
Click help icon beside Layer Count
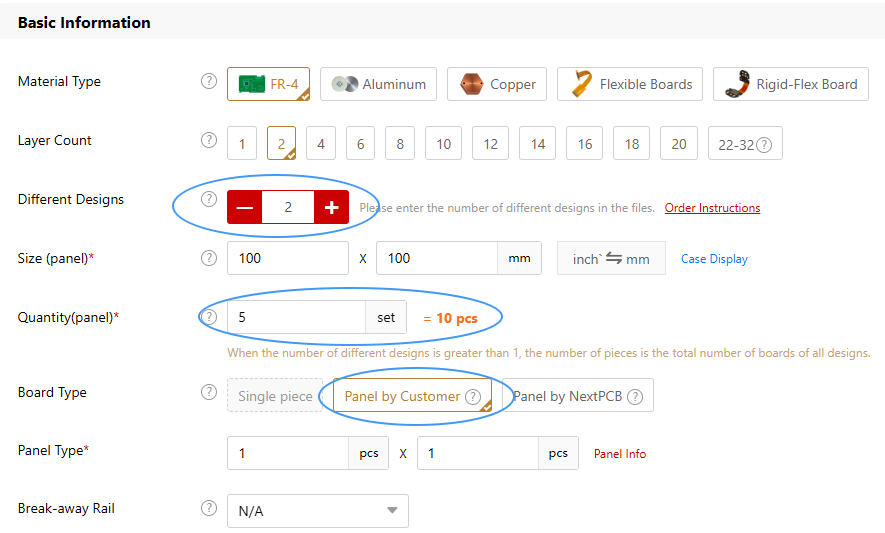coord(209,141)
